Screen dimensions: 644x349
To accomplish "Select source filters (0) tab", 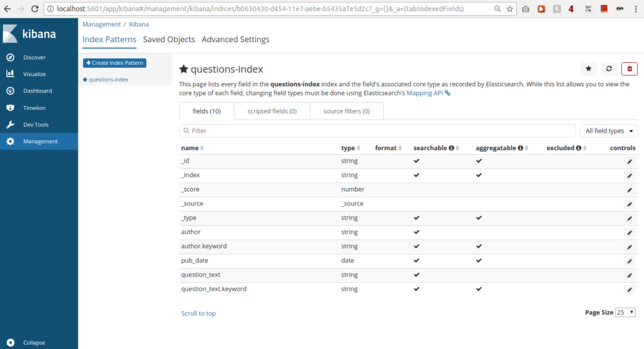I will click(x=347, y=111).
